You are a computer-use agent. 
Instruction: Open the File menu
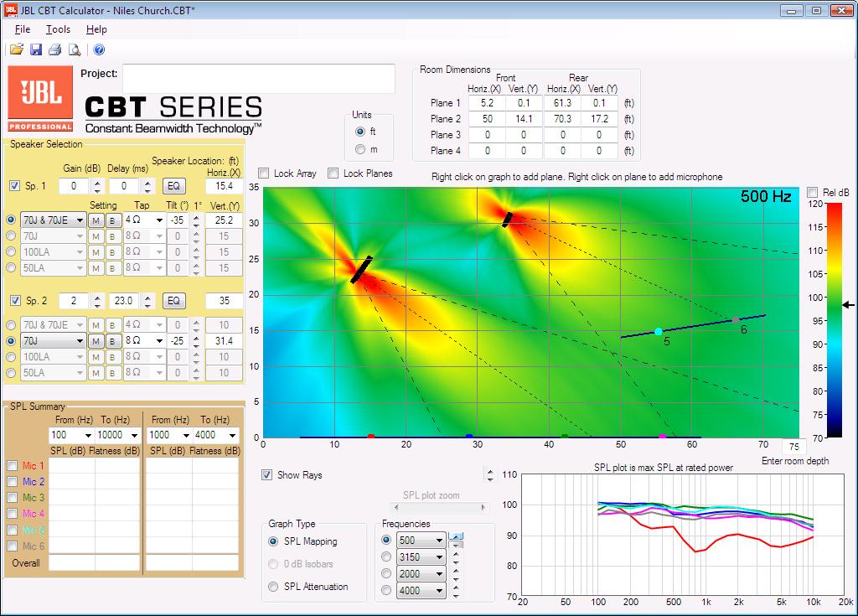point(23,29)
